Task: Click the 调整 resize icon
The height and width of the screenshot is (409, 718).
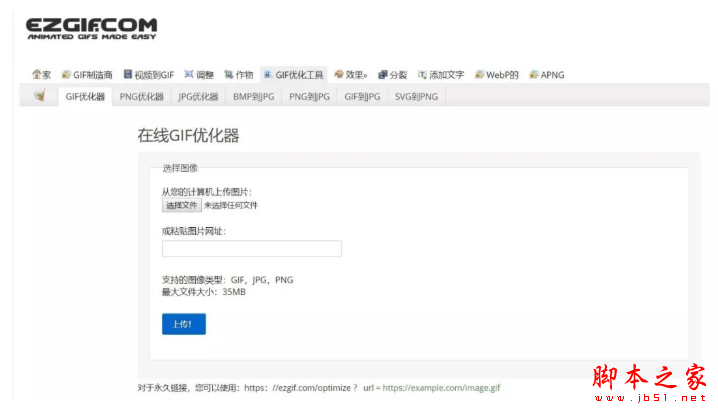Action: pyautogui.click(x=189, y=74)
